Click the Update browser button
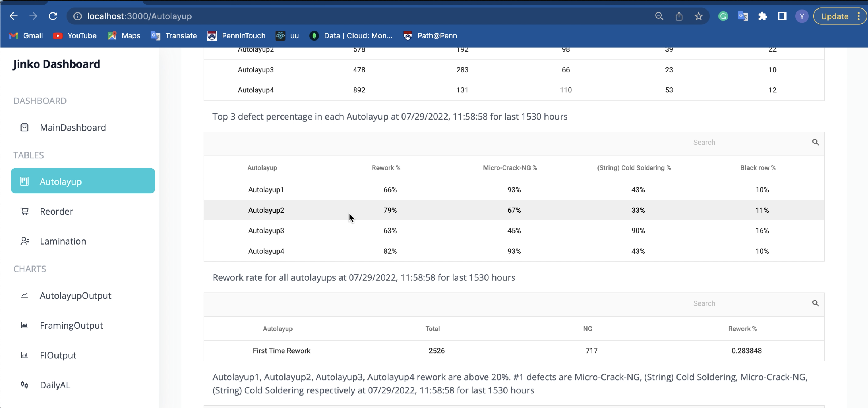 (x=834, y=16)
